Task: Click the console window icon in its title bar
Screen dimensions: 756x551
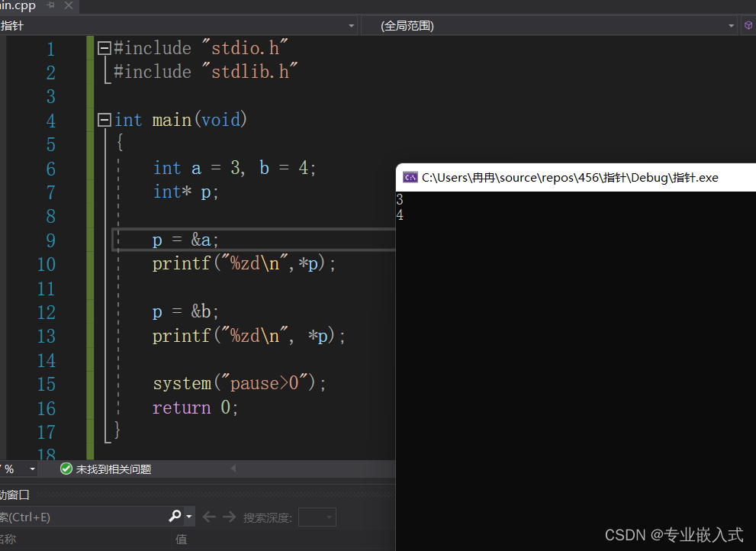Action: (410, 178)
